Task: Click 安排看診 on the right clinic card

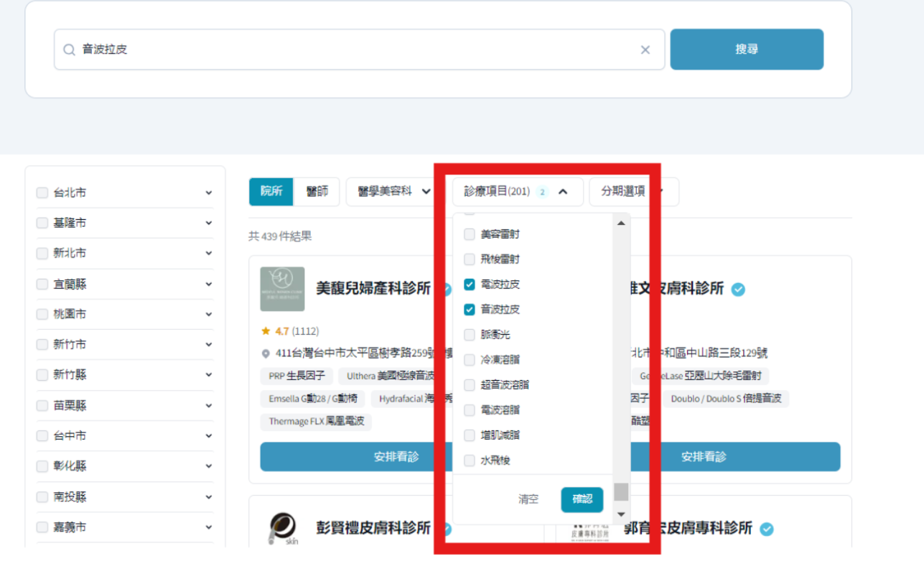Action: click(x=702, y=457)
